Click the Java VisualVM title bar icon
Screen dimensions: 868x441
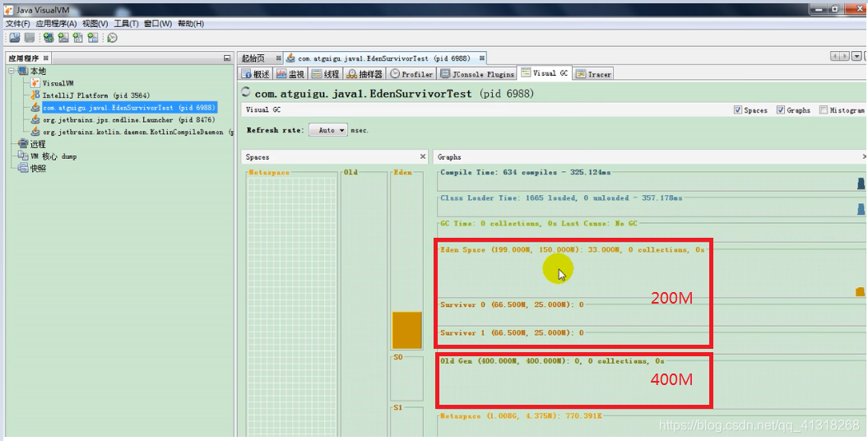[x=8, y=9]
